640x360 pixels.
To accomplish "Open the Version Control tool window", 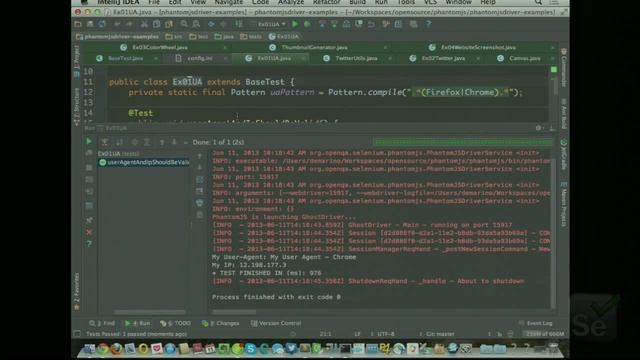I will click(276, 323).
